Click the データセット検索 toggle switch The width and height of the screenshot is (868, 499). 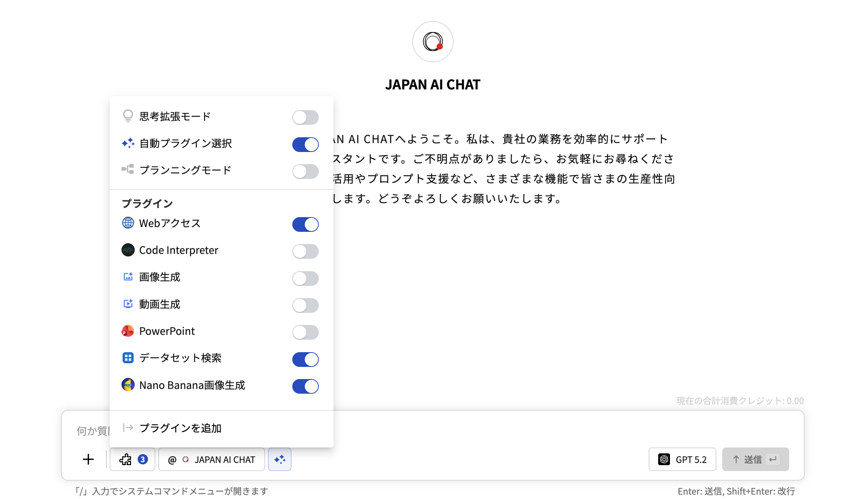(305, 360)
